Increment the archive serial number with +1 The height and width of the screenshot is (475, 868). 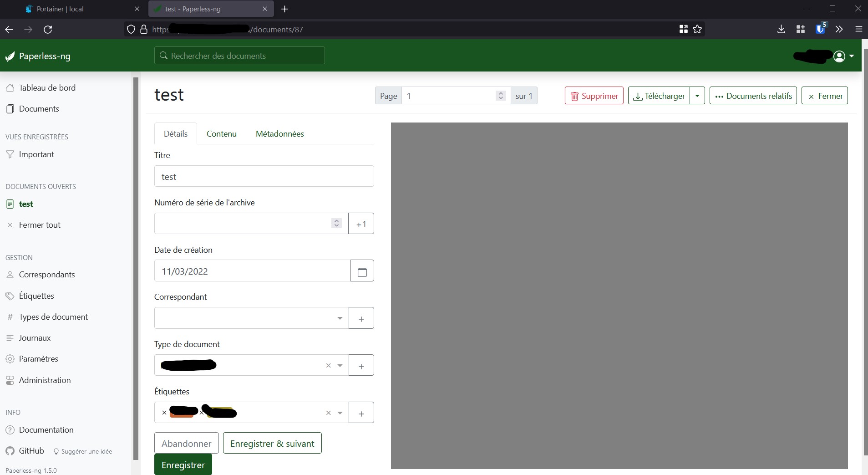coord(360,224)
